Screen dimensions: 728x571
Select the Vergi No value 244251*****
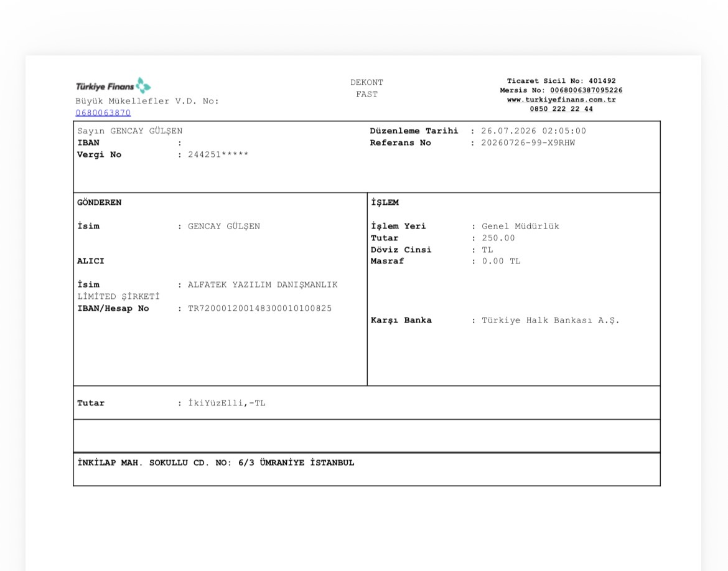(218, 154)
